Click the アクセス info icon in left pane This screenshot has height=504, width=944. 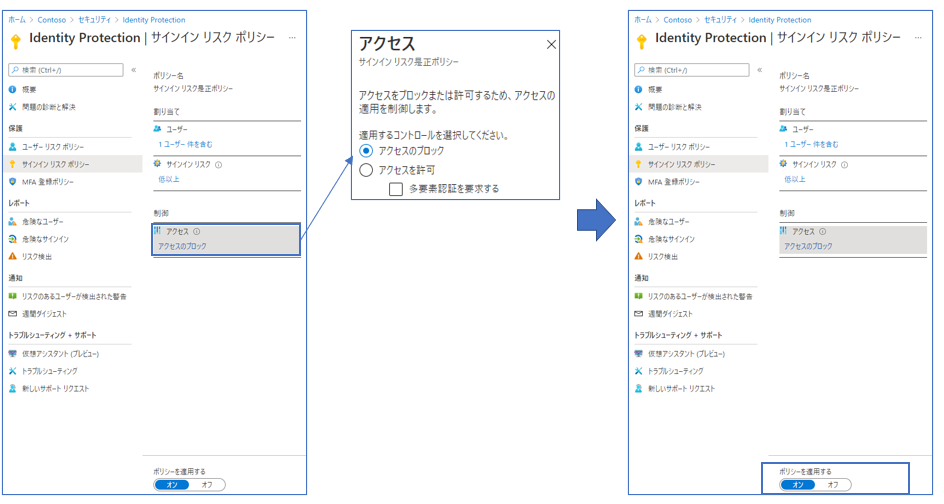[197, 231]
